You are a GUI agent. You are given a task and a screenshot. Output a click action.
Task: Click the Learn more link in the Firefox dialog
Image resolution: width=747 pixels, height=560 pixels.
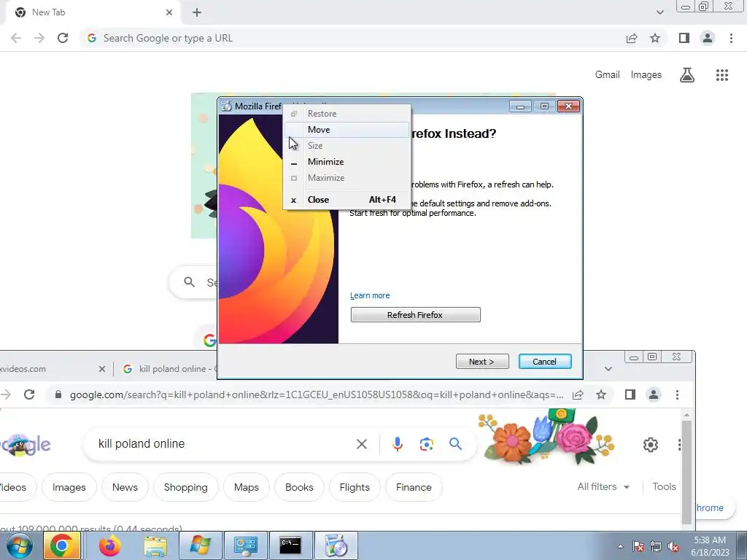[x=370, y=295]
